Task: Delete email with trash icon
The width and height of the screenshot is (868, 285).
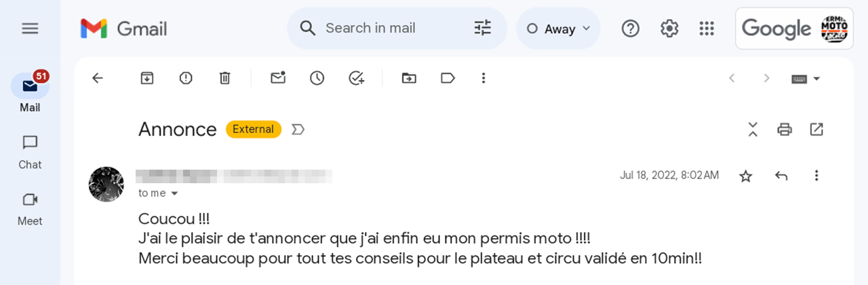Action: coord(225,78)
